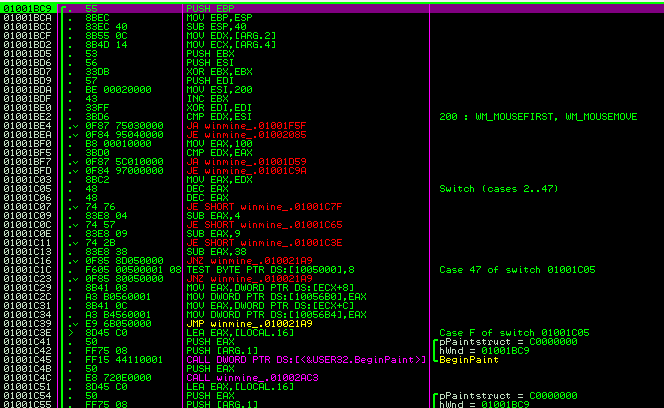
Task: Select the CMP EDX,EAX instruction
Action: 219,153
